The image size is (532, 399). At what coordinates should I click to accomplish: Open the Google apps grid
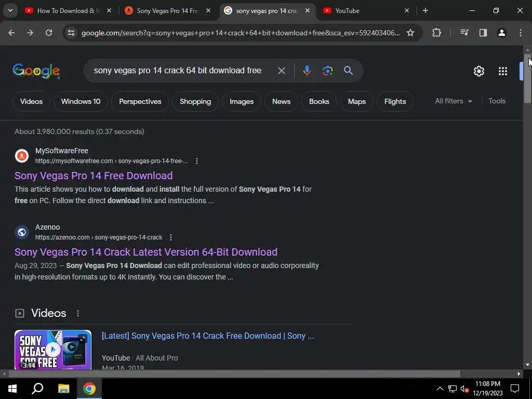[x=503, y=71]
